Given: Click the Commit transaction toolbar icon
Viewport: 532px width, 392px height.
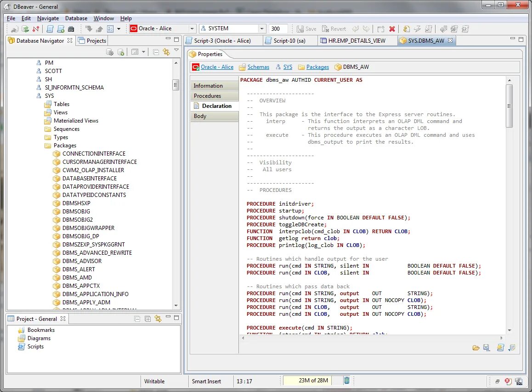Looking at the screenshot, I should click(x=89, y=29).
